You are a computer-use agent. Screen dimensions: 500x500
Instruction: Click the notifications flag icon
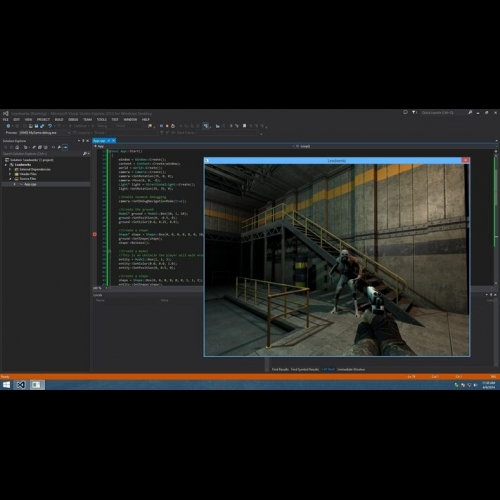pyautogui.click(x=414, y=112)
